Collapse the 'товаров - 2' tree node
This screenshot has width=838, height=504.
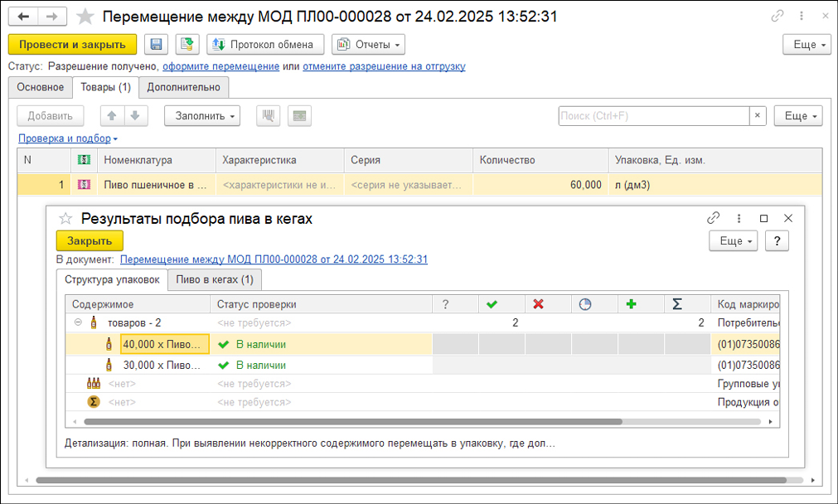[x=78, y=322]
